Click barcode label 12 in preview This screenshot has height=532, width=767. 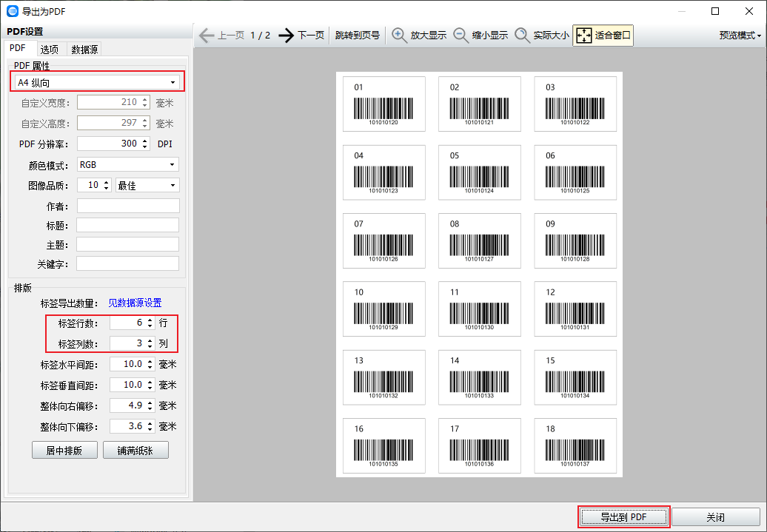[575, 309]
